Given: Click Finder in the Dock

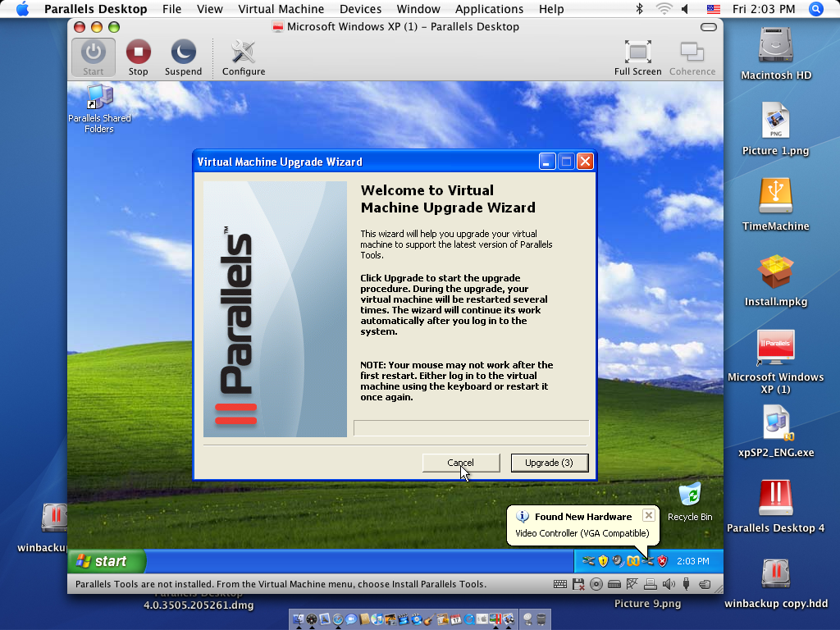Looking at the screenshot, I should click(299, 619).
